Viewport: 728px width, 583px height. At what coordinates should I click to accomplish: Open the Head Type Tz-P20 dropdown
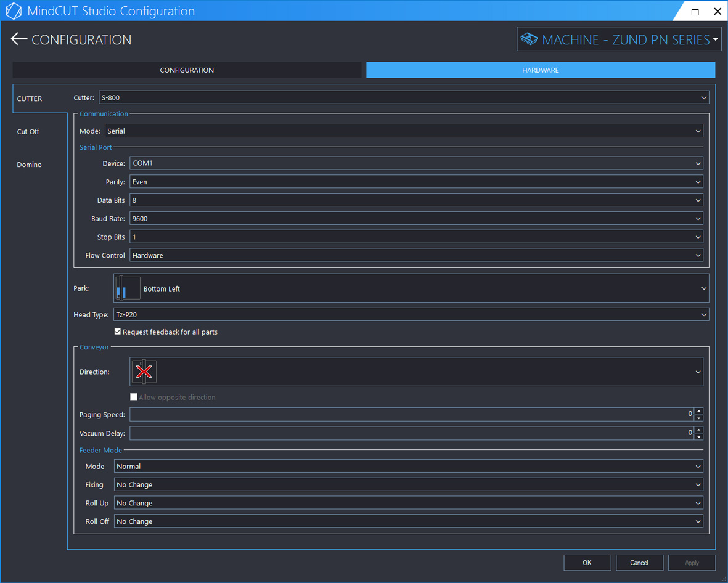[x=411, y=314]
